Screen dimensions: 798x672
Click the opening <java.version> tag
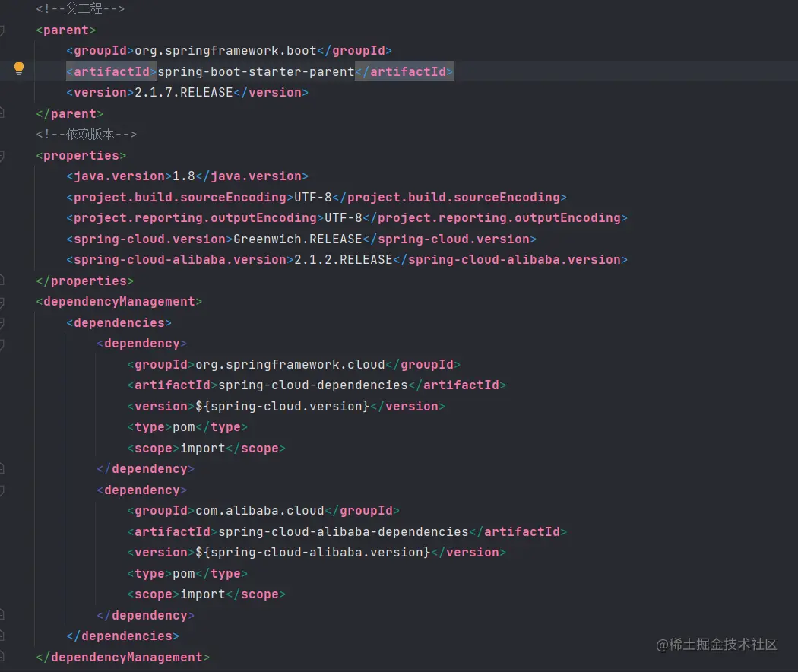119,176
